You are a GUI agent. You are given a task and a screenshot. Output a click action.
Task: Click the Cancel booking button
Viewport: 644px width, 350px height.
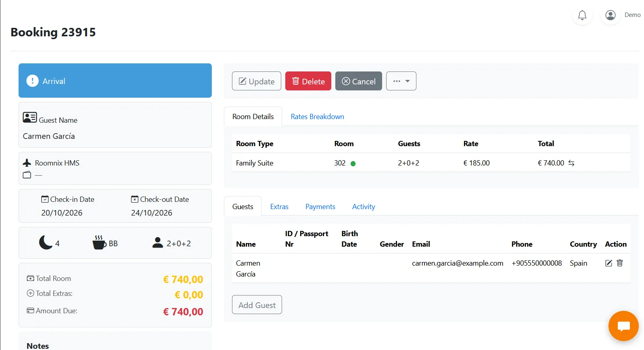point(359,81)
